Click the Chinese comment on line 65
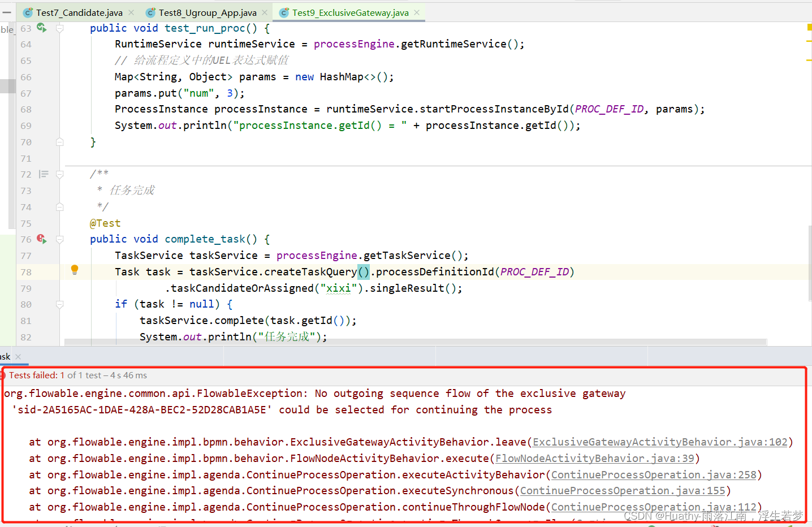 point(201,61)
